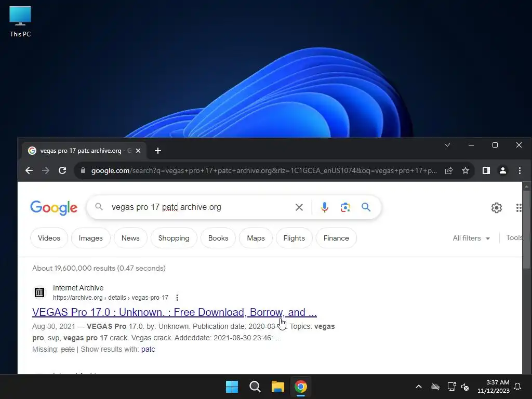
Task: Click OneDrive cloud tray icon
Action: pos(435,387)
